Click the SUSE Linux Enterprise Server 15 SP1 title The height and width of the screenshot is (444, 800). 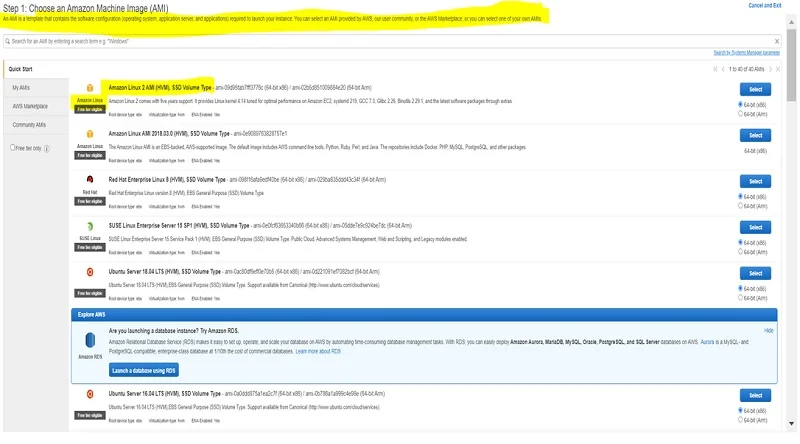pyautogui.click(x=179, y=226)
